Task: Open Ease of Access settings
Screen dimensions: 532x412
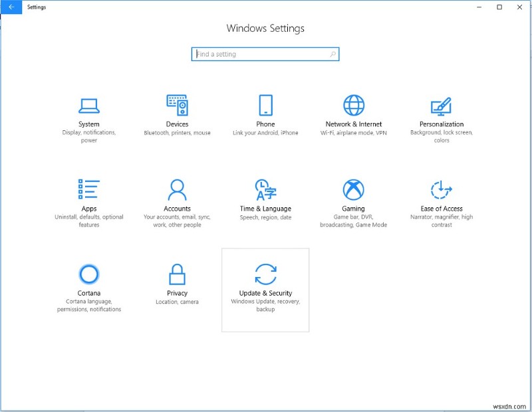Action: (441, 199)
